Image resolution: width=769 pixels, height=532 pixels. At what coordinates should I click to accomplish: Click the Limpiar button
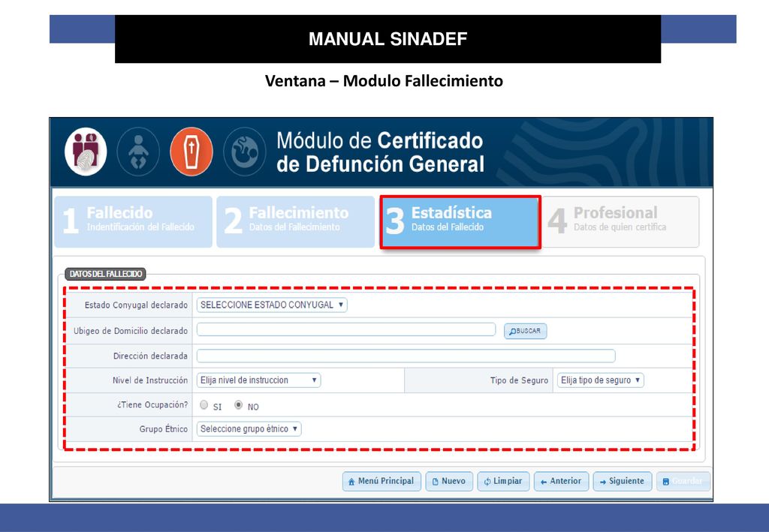pos(503,481)
